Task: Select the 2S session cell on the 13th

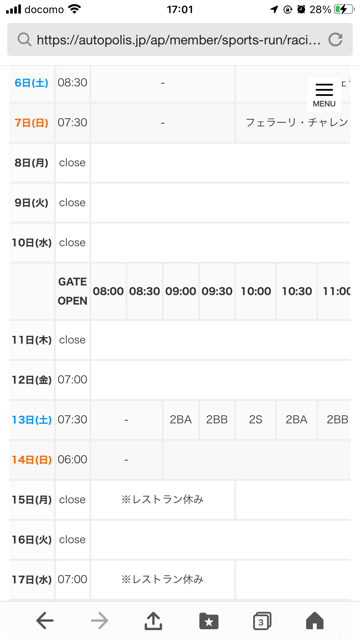Action: [x=256, y=420]
